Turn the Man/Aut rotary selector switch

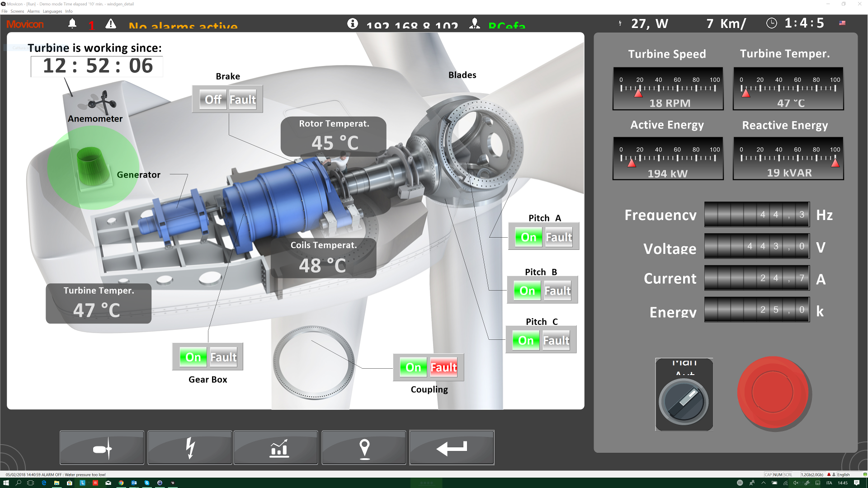coord(684,401)
